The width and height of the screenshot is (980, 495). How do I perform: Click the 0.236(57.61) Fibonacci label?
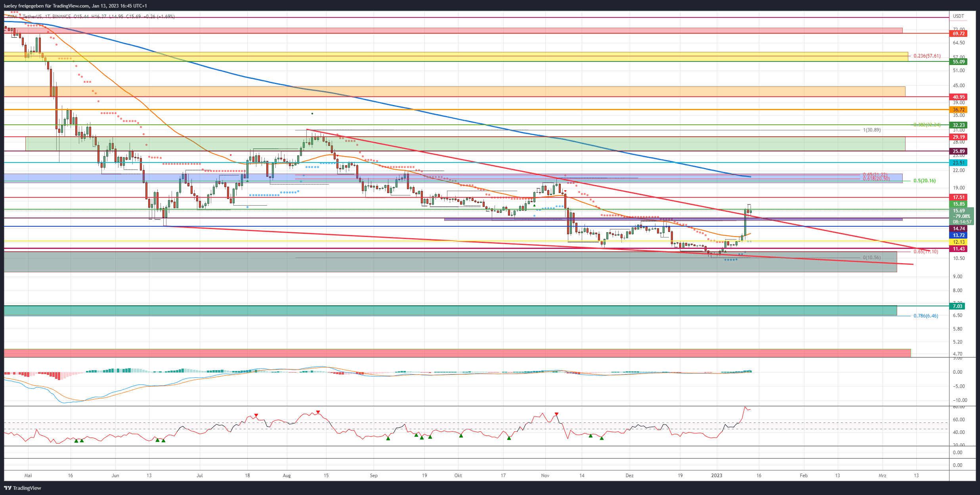click(927, 56)
